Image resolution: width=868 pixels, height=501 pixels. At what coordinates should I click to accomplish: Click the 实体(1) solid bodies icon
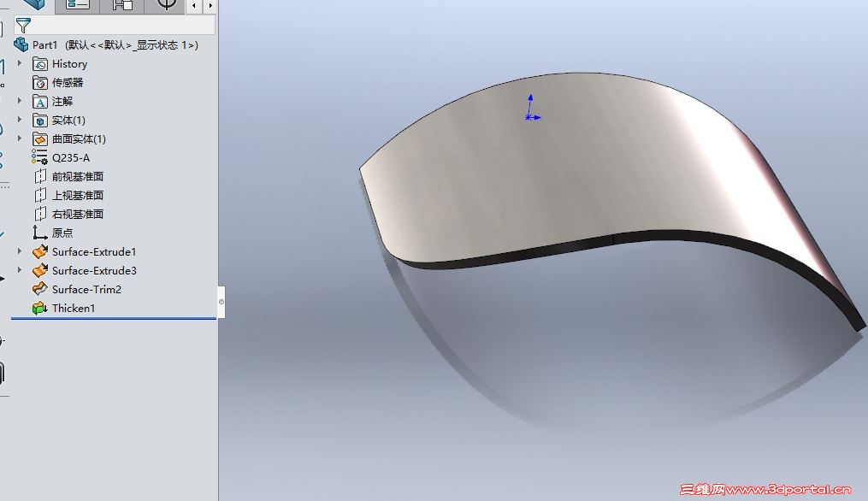(x=40, y=121)
